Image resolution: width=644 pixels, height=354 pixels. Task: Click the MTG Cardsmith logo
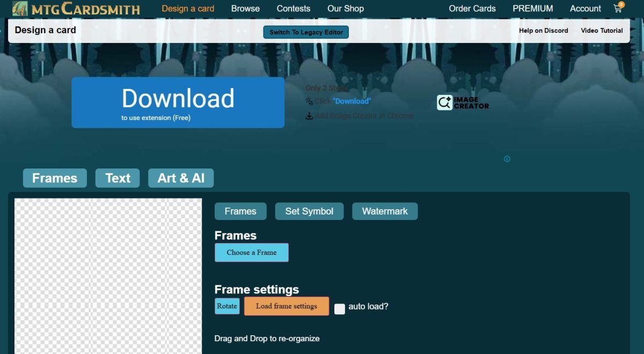pos(76,9)
